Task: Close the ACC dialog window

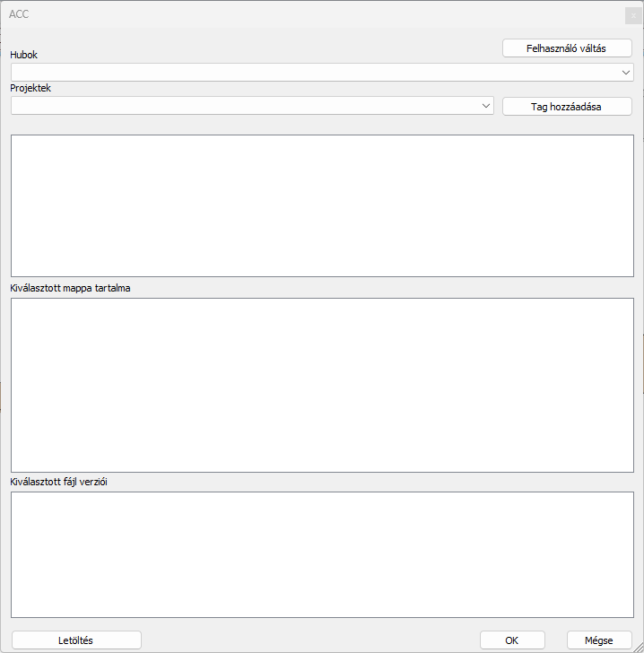Action: [633, 15]
